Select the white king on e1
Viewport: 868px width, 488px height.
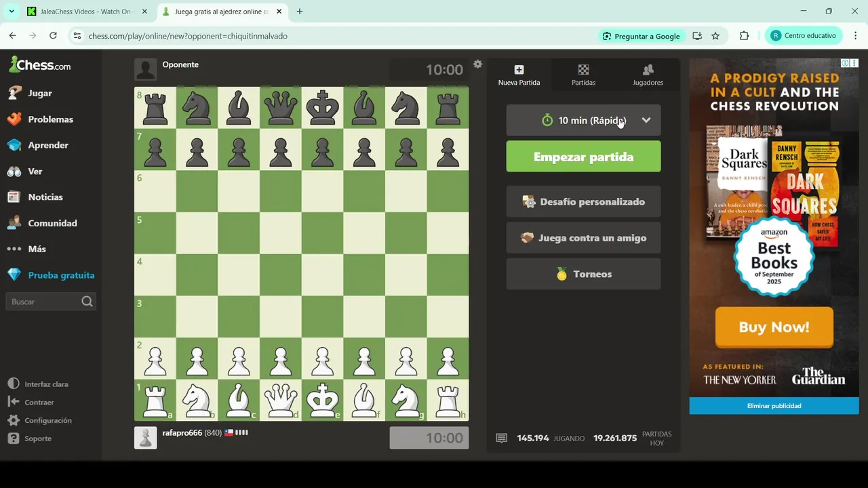click(322, 400)
